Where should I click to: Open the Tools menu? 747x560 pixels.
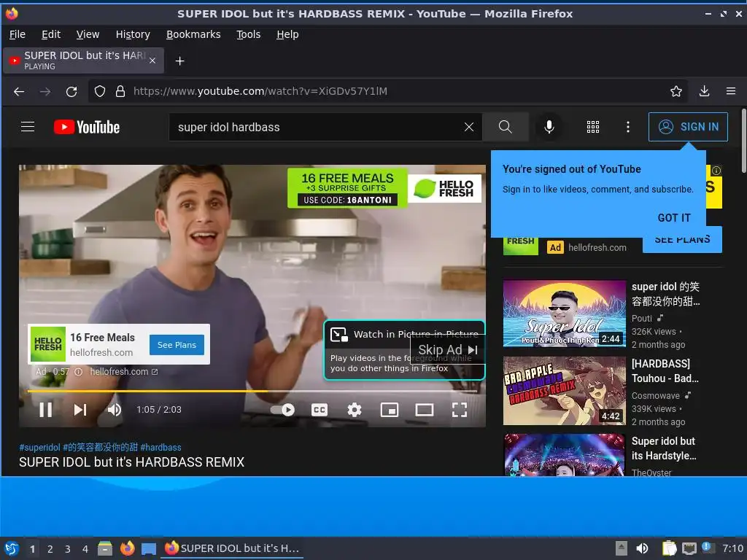248,34
